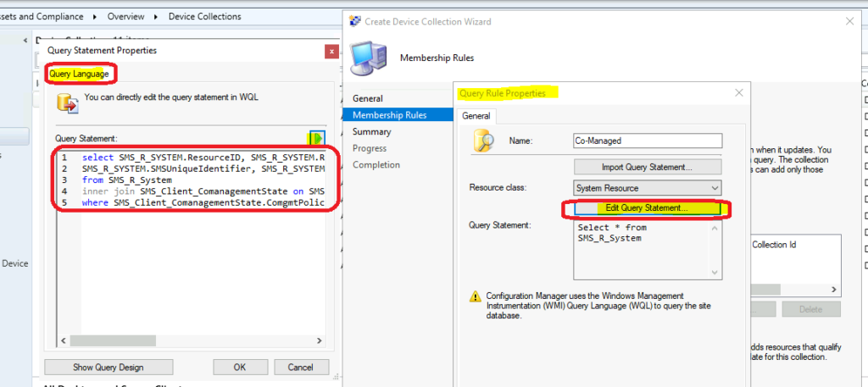
Task: Close the Create Device Collection Wizard window
Action: point(849,21)
